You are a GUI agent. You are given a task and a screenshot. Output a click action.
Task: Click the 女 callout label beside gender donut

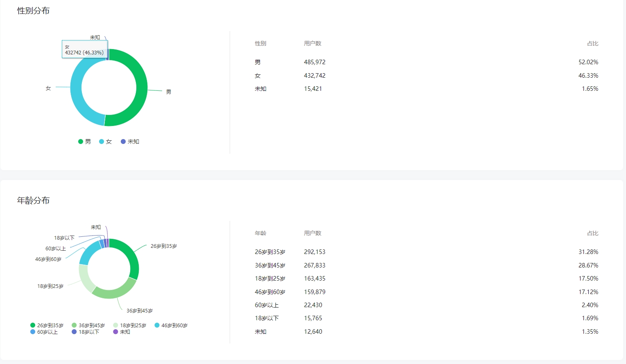(x=48, y=88)
